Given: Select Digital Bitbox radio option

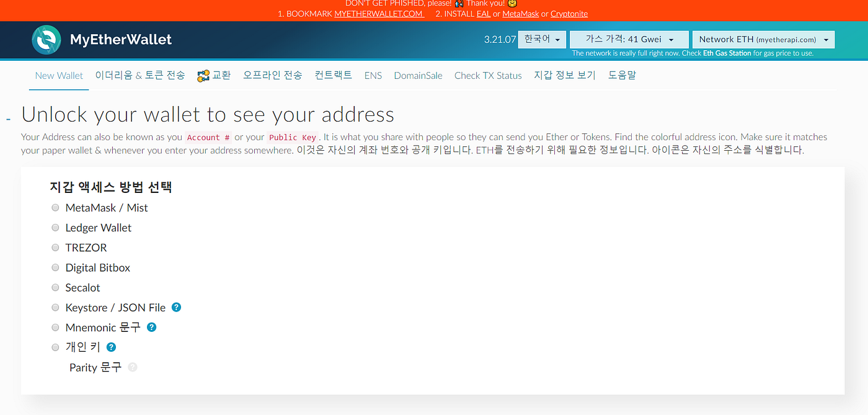Looking at the screenshot, I should coord(55,267).
